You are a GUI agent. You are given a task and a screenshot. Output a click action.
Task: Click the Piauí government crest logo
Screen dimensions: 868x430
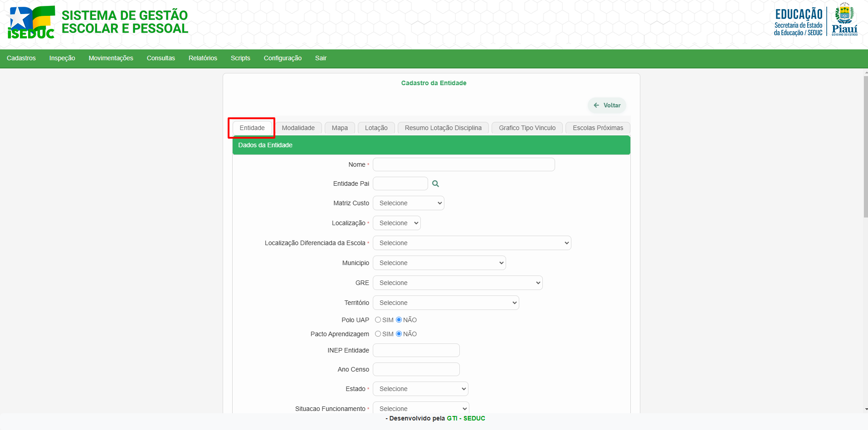point(844,19)
